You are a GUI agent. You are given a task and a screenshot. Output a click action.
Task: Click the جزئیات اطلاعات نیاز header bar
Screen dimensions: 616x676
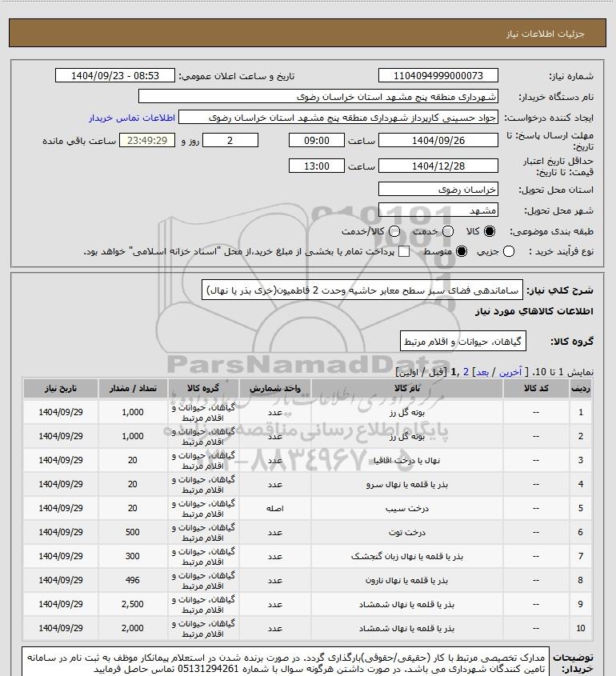coord(307,33)
